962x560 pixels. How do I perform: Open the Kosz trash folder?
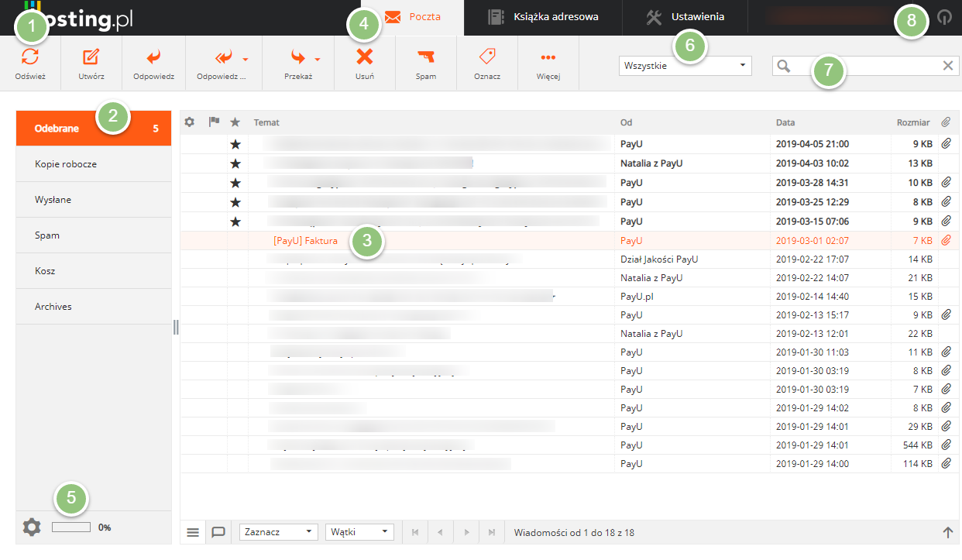[x=94, y=271]
